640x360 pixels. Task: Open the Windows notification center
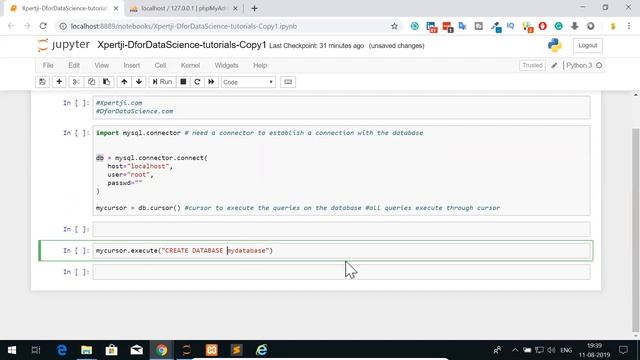pos(623,350)
